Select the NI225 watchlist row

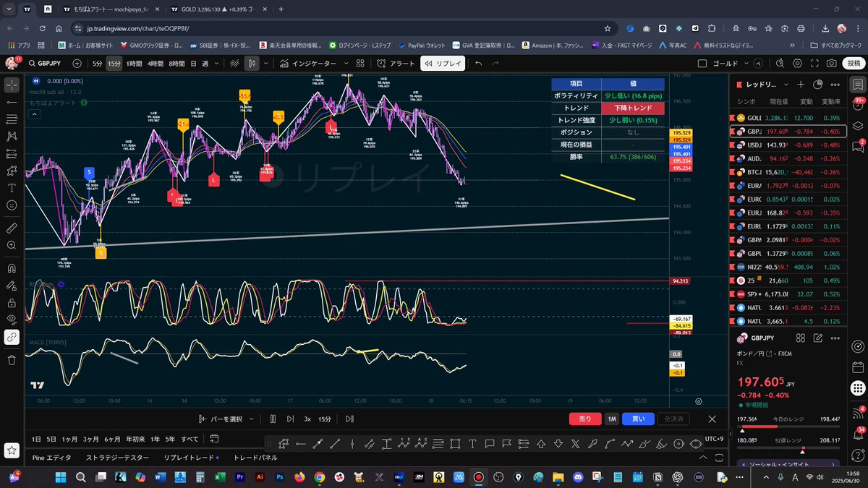(x=788, y=267)
